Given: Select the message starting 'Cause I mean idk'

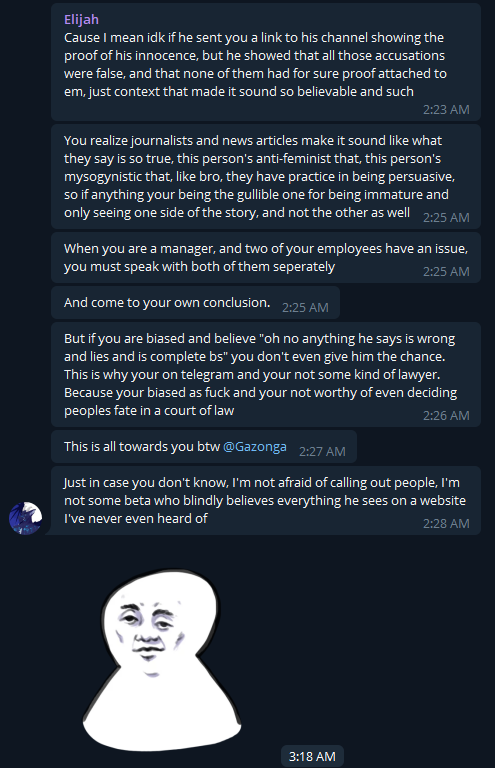Looking at the screenshot, I should coord(266,62).
